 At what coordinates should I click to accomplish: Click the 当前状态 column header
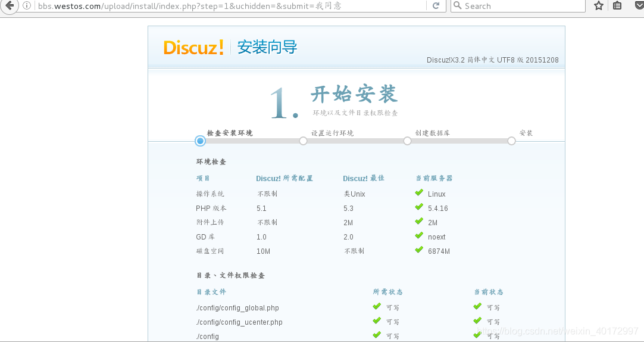click(488, 292)
